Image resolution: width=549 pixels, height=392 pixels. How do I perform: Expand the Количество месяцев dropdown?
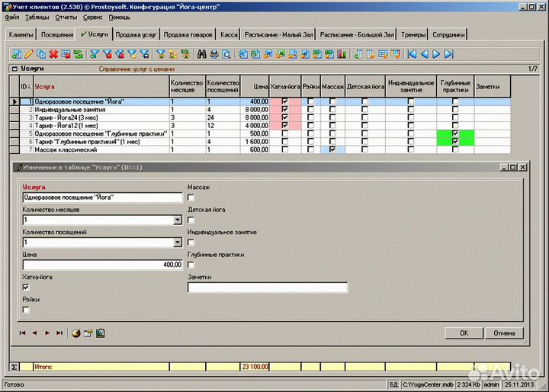[177, 220]
